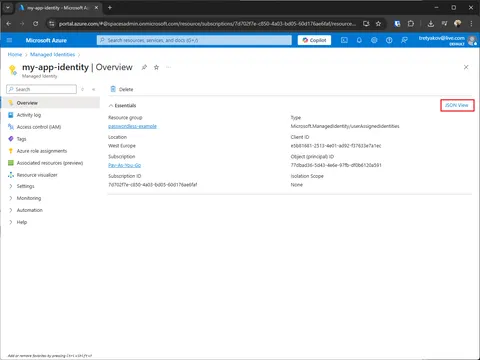Select the Client ID value

tap(336, 146)
